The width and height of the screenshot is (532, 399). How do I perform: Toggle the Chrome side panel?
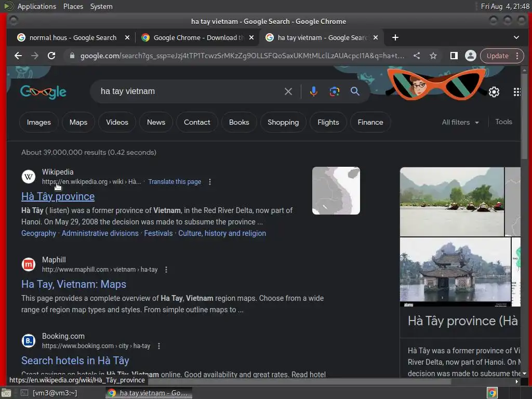pos(454,56)
